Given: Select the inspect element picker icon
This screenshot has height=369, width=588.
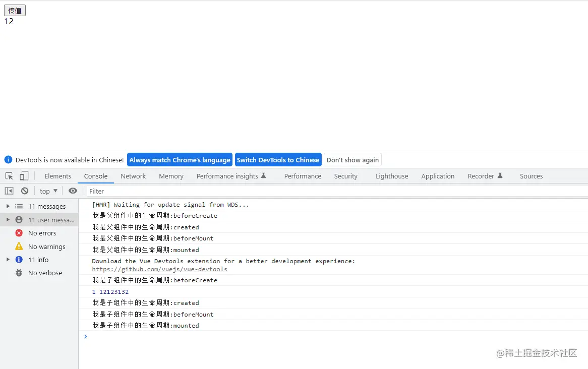Looking at the screenshot, I should pyautogui.click(x=10, y=176).
